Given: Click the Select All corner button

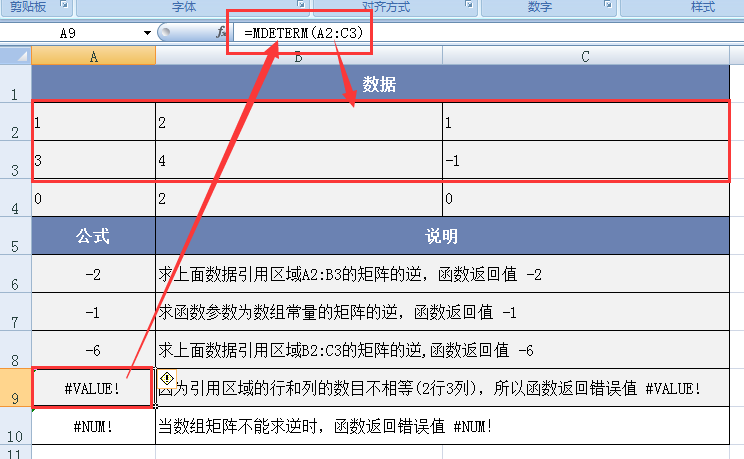Looking at the screenshot, I should [x=16, y=56].
